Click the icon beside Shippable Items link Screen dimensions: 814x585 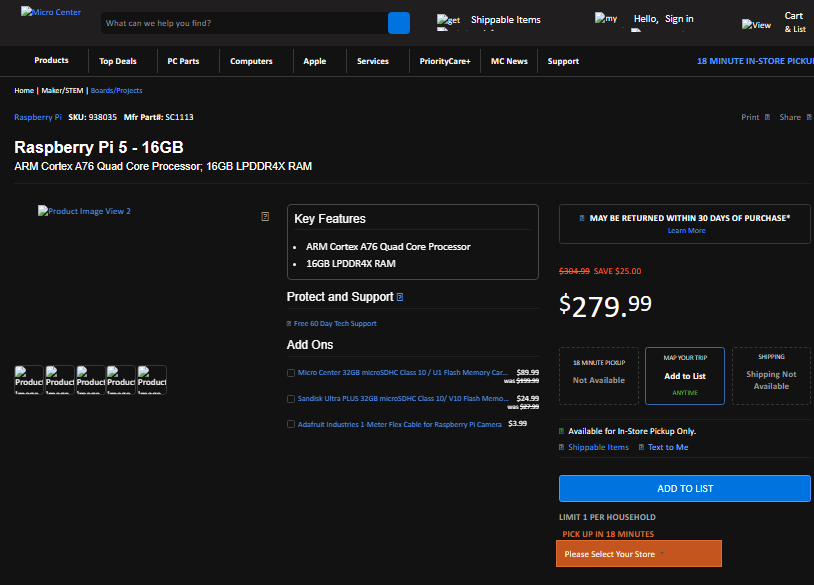click(x=561, y=447)
